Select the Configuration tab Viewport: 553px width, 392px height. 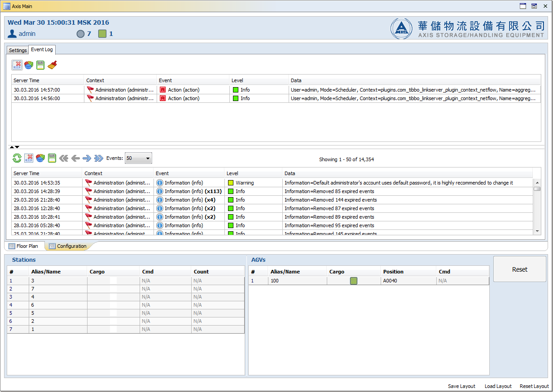coord(68,246)
